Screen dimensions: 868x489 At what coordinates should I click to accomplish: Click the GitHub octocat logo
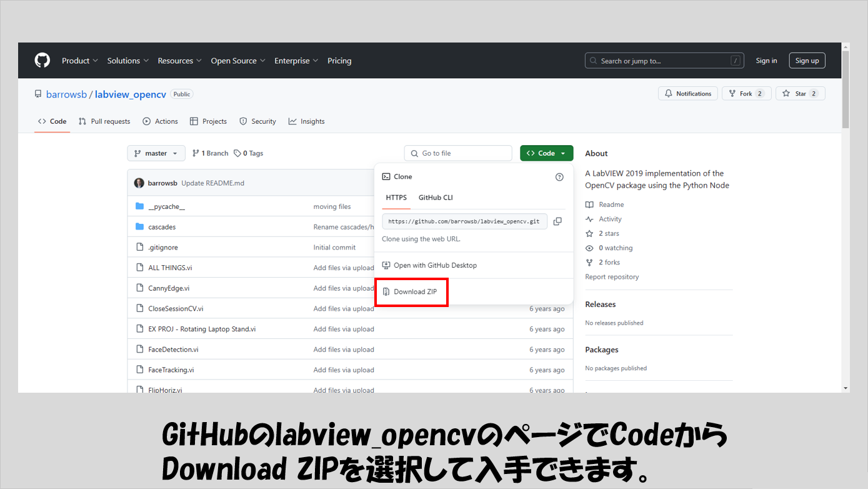pos(42,61)
